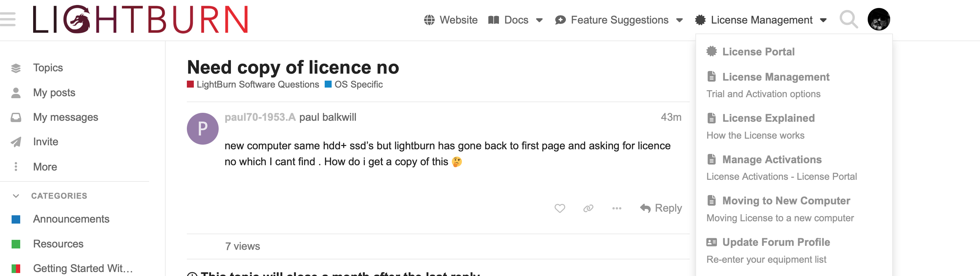Open the Manage Activations menu entry
This screenshot has height=276, width=980.
point(772,160)
